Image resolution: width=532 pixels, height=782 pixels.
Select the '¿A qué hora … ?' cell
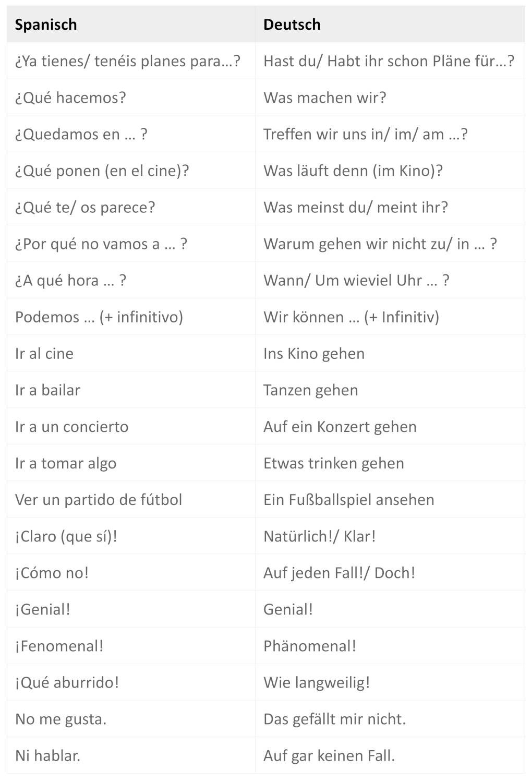[131, 280]
